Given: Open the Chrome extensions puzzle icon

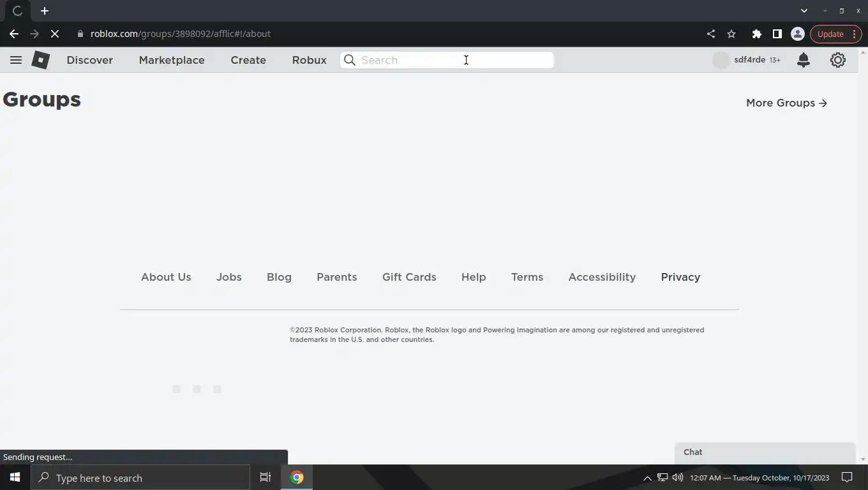Looking at the screenshot, I should 757,34.
